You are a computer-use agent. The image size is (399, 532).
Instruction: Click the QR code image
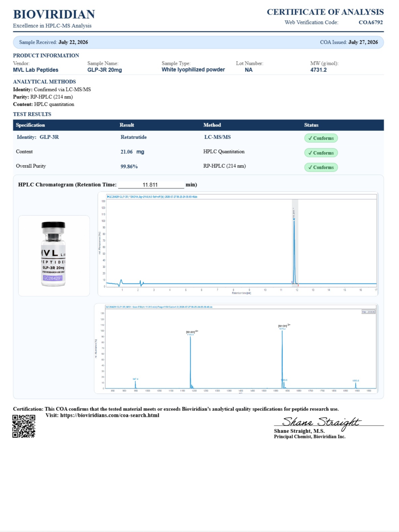[x=24, y=426]
